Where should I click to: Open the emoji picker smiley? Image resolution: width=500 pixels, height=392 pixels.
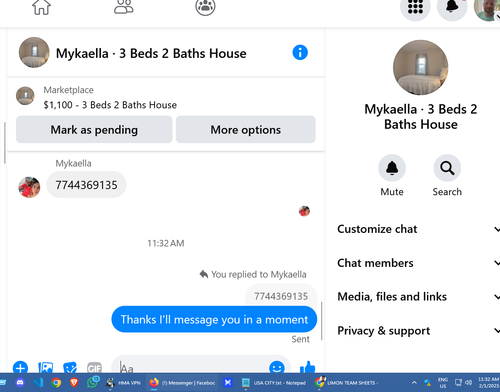click(x=277, y=367)
